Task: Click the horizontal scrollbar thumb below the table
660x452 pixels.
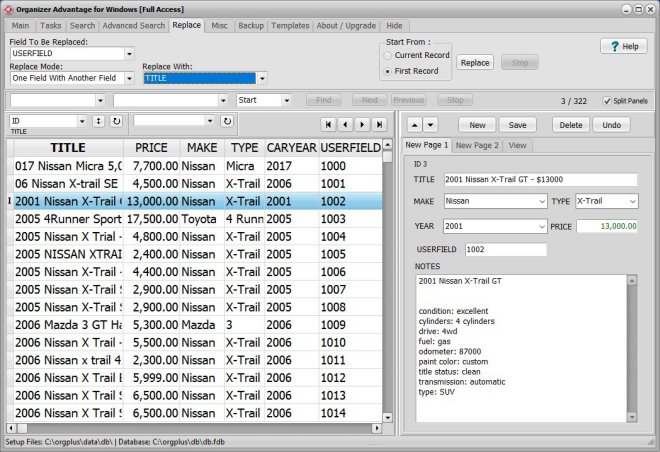Action: point(22,428)
